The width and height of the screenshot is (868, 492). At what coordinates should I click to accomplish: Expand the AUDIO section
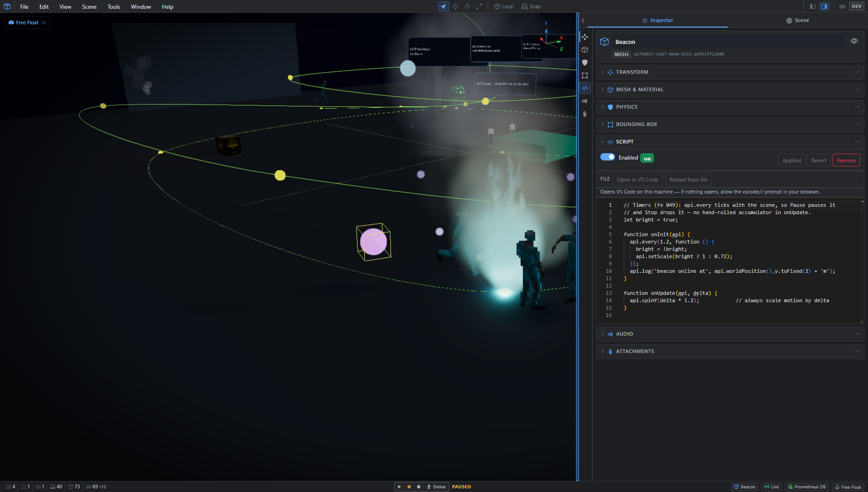coord(730,334)
